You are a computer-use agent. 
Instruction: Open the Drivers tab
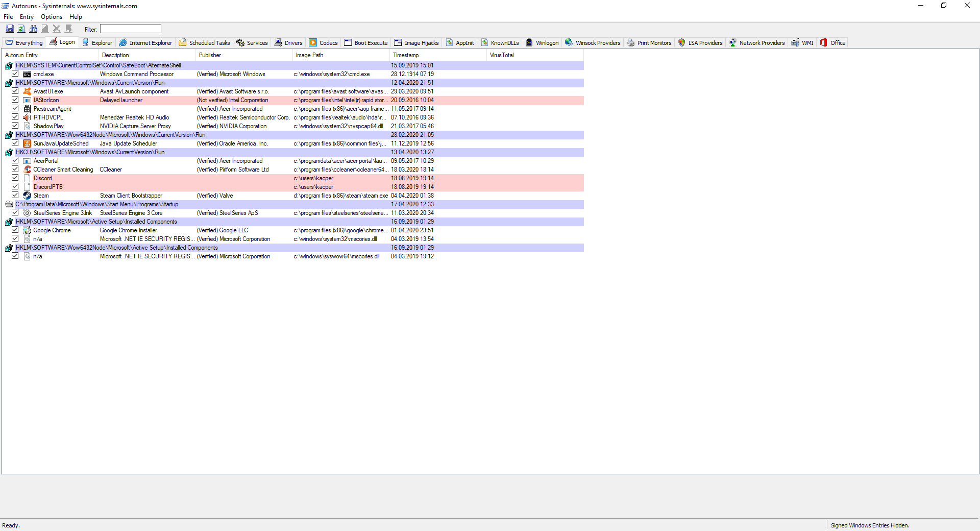pos(288,43)
